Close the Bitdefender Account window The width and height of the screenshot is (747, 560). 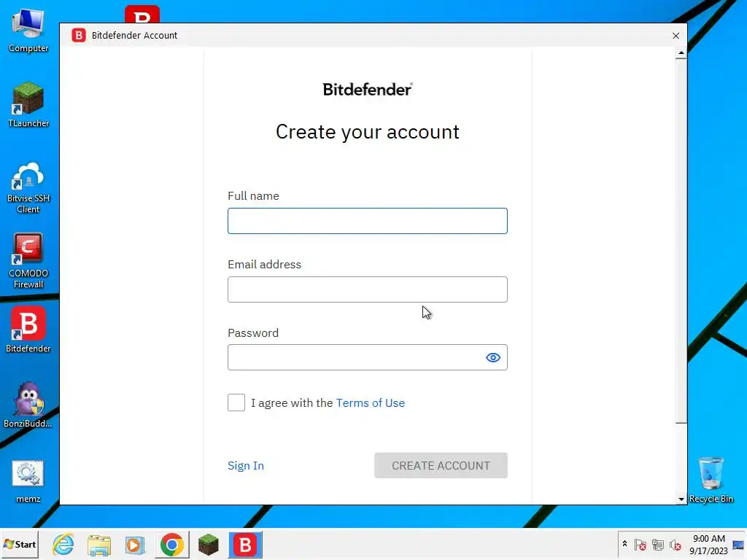676,36
